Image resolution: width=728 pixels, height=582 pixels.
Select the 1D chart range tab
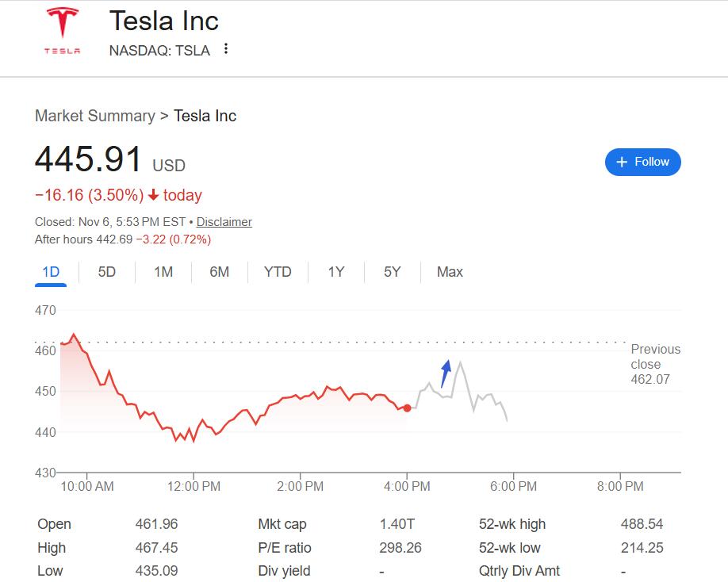(51, 272)
